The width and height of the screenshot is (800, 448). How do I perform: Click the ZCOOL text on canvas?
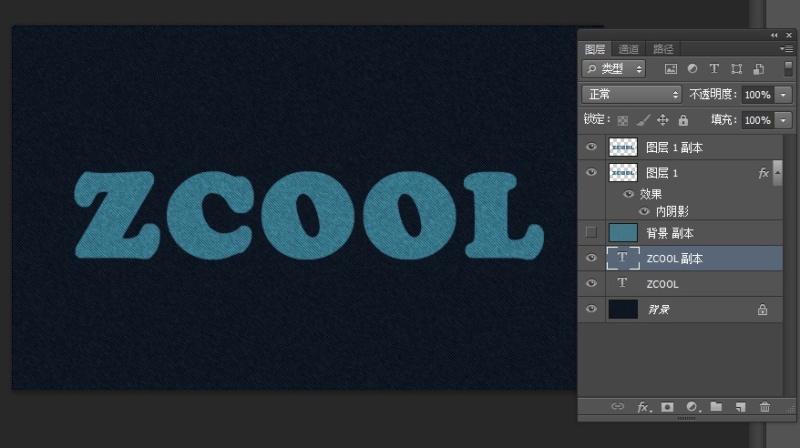point(309,215)
